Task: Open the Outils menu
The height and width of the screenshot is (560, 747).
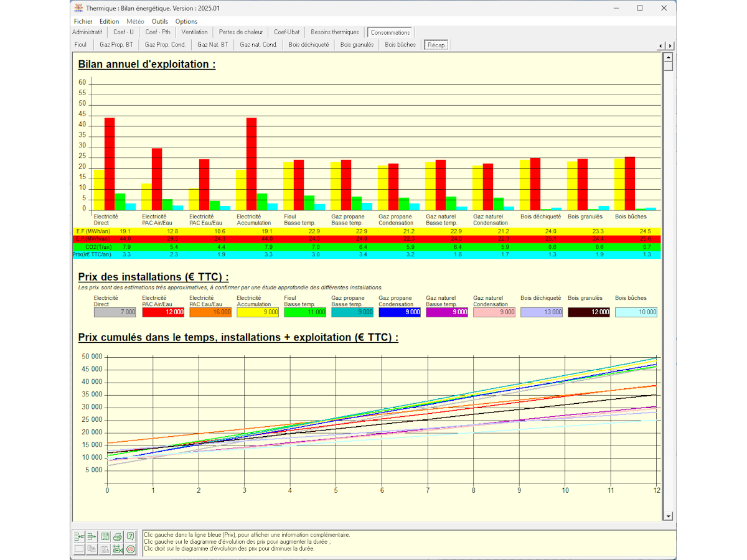Action: [160, 21]
